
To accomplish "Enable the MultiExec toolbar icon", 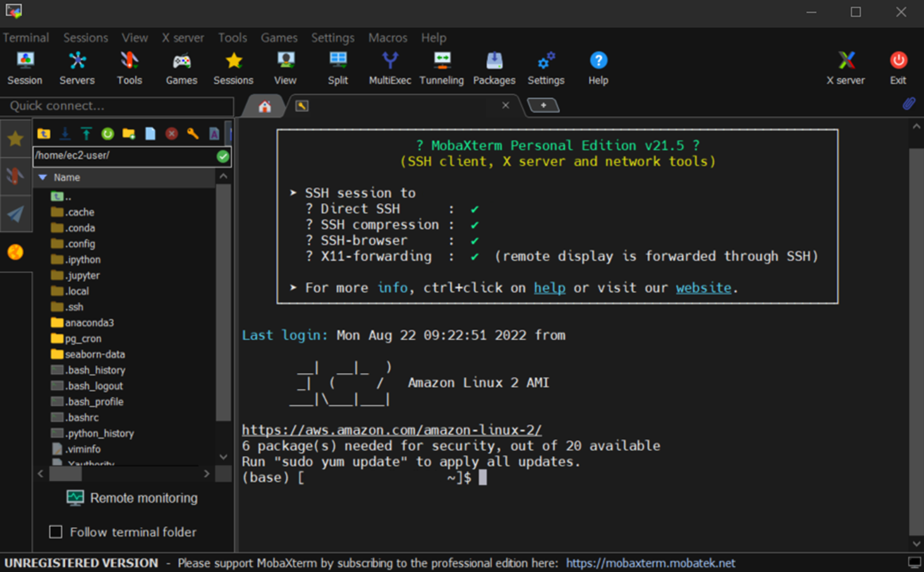I will pos(390,68).
